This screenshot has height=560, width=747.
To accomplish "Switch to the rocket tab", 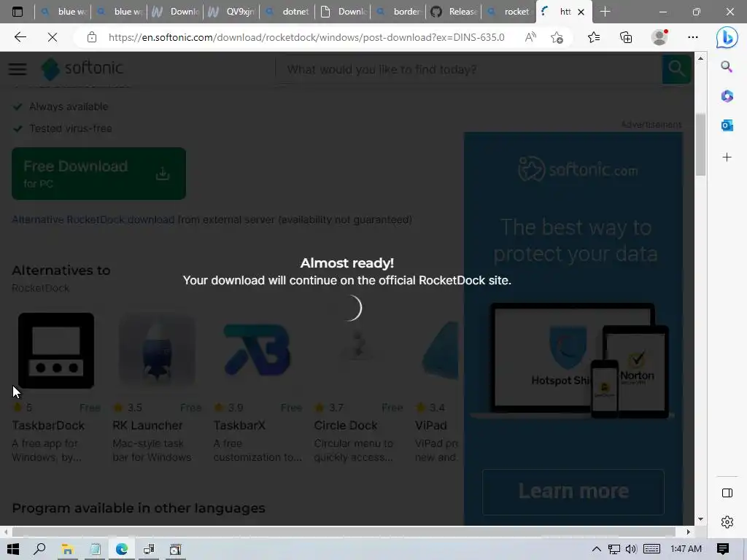I will click(510, 12).
